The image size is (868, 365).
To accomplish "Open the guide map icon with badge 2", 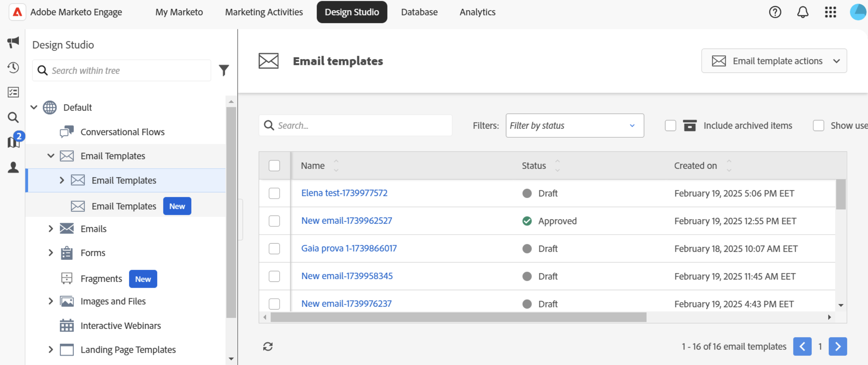I will click(x=13, y=142).
